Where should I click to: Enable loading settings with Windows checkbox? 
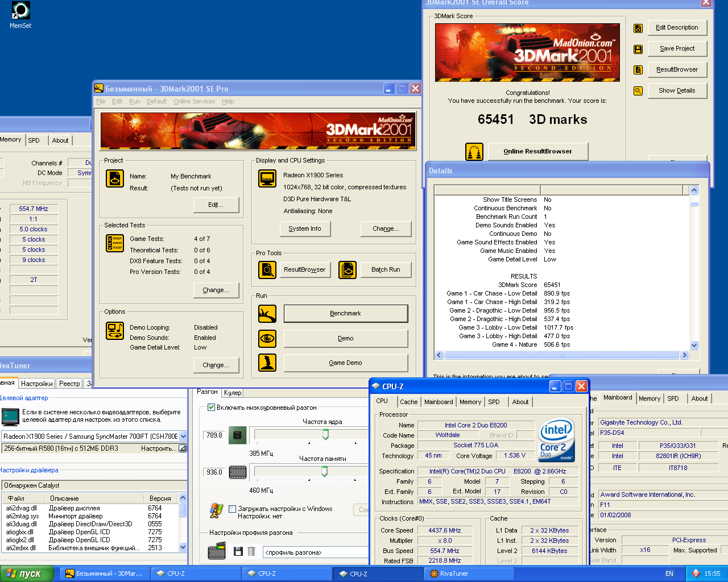pos(232,509)
